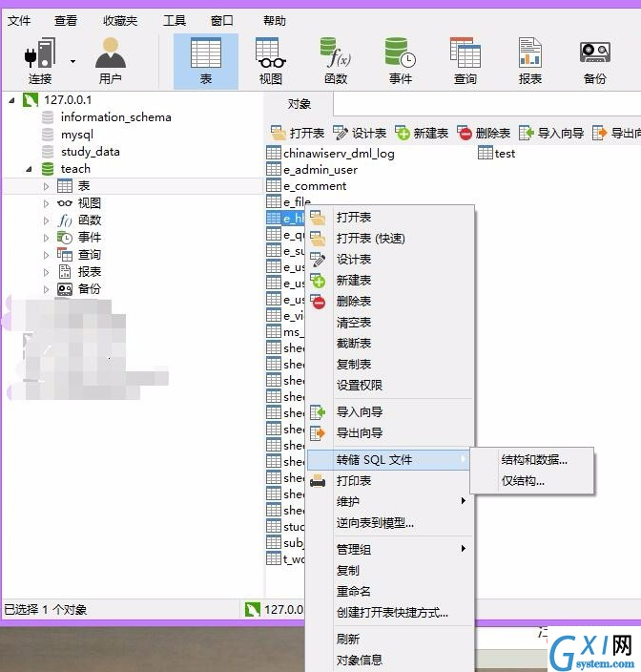Collapse the teach database node
641x672 pixels.
(29, 169)
